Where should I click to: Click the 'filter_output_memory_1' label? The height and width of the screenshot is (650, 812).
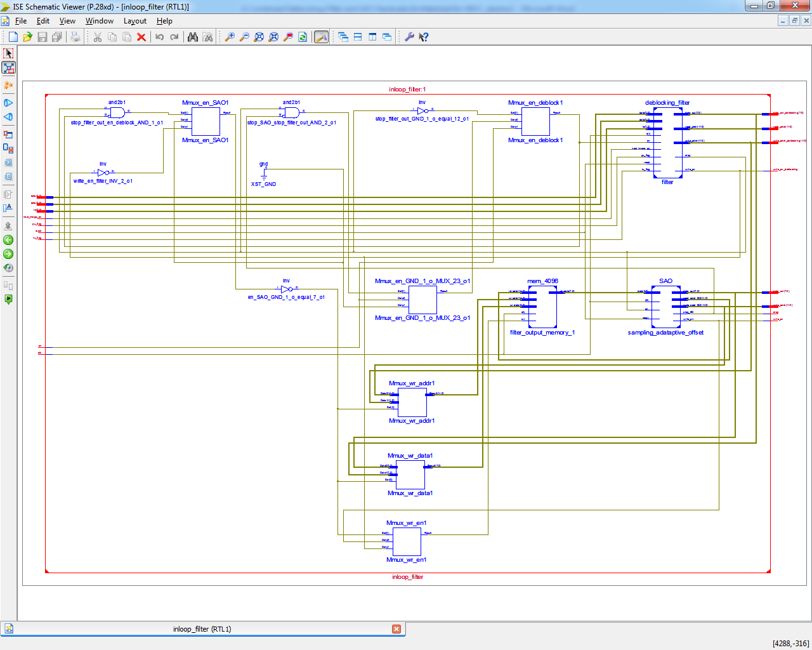click(542, 333)
